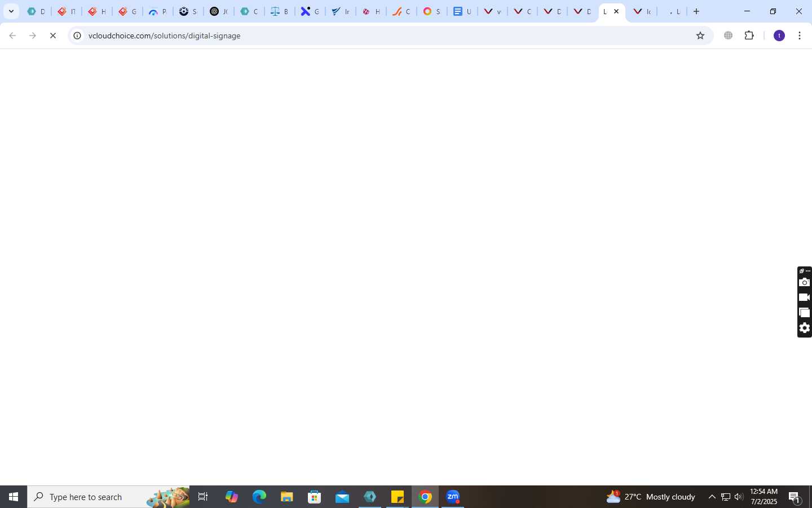812x508 pixels.
Task: Click the browser forward arrow
Action: click(33, 36)
